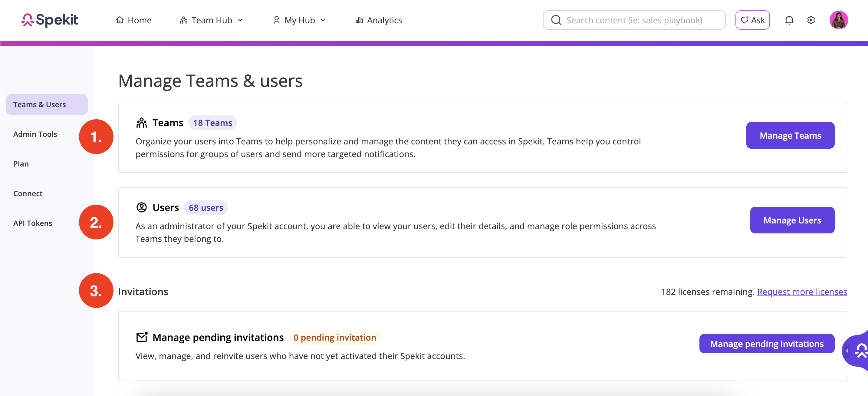Open the user profile avatar
Viewport: 868px width, 396px height.
(838, 20)
